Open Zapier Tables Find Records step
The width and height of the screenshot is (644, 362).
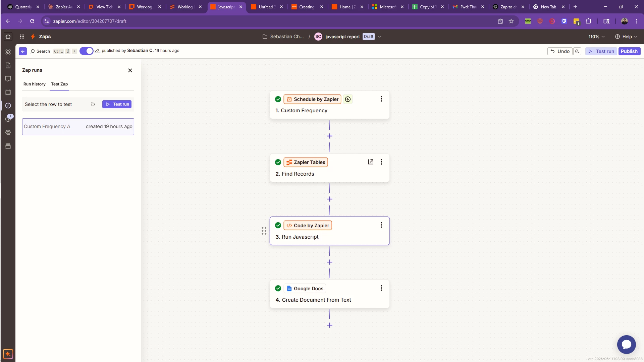click(x=330, y=168)
